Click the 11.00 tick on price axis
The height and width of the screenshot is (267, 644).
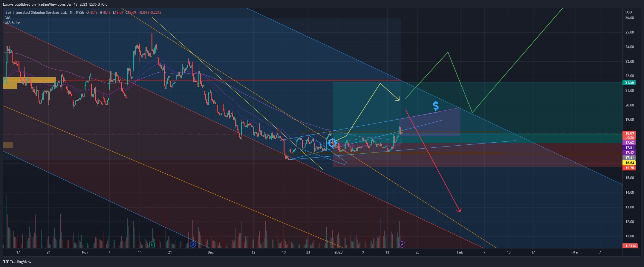pos(630,236)
